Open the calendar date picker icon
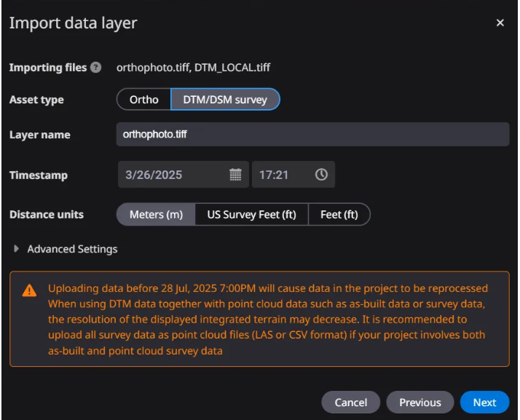This screenshot has height=420, width=520. point(235,175)
